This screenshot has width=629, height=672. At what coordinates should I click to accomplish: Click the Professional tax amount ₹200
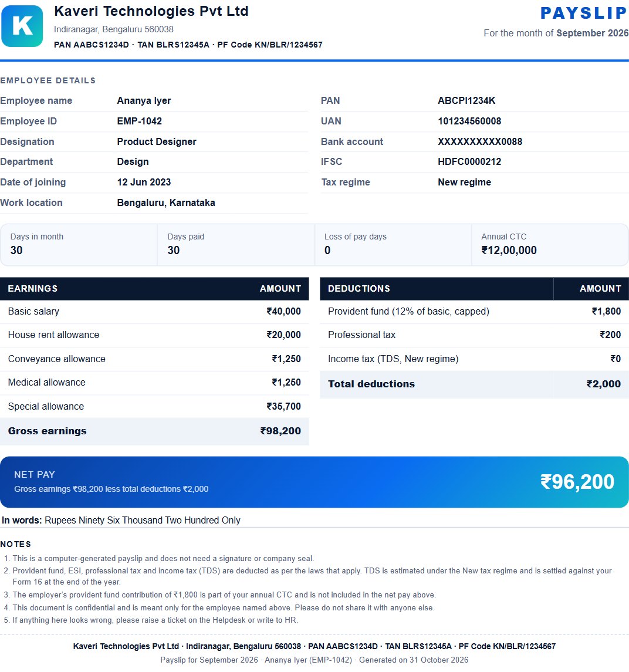point(610,335)
